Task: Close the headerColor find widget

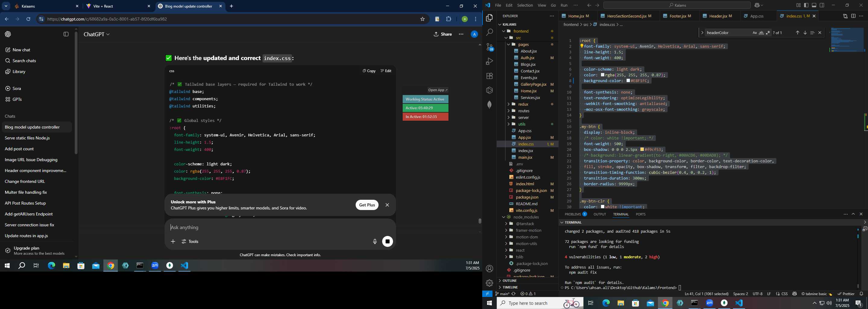Action: 819,33
